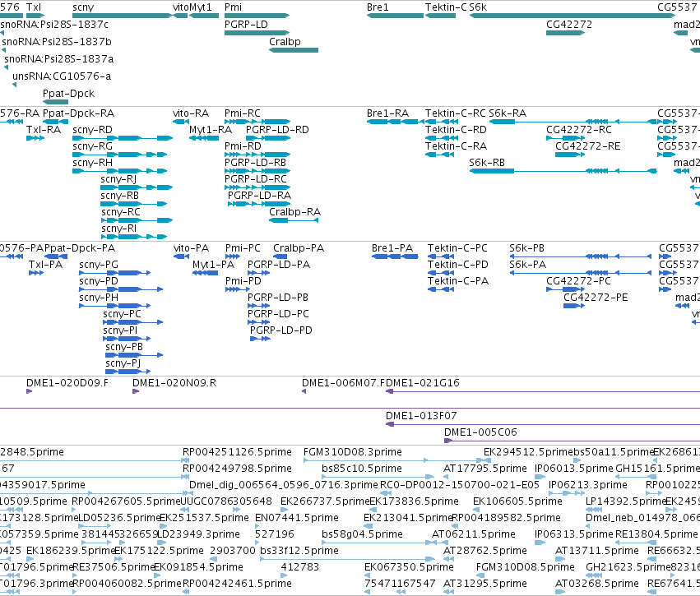Click the Pmi-RD transcript label
The image size is (700, 596).
[x=243, y=146]
